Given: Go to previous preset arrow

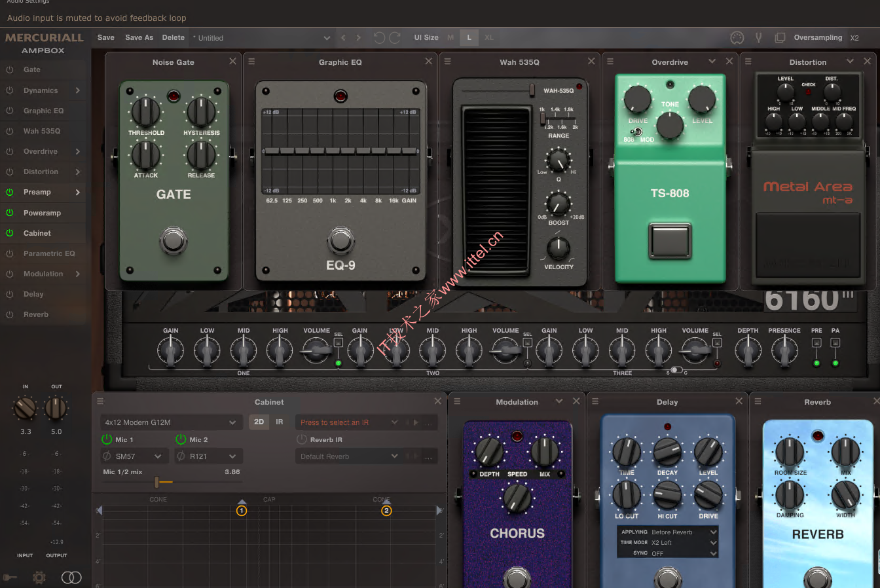Looking at the screenshot, I should (x=343, y=38).
